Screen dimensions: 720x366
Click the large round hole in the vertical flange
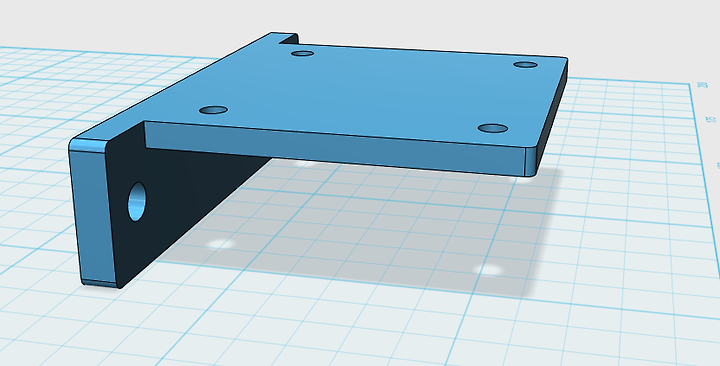pos(137,202)
